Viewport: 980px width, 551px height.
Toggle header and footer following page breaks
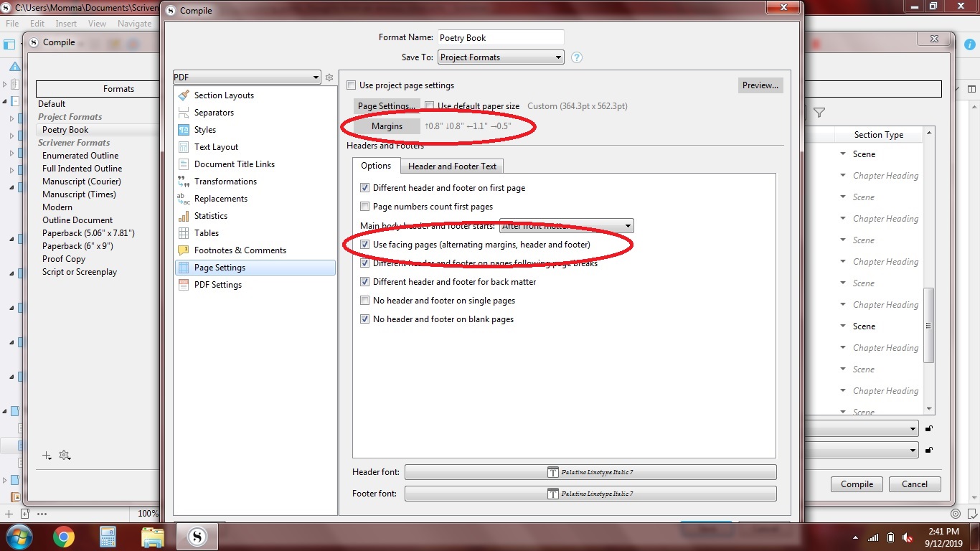pos(365,263)
